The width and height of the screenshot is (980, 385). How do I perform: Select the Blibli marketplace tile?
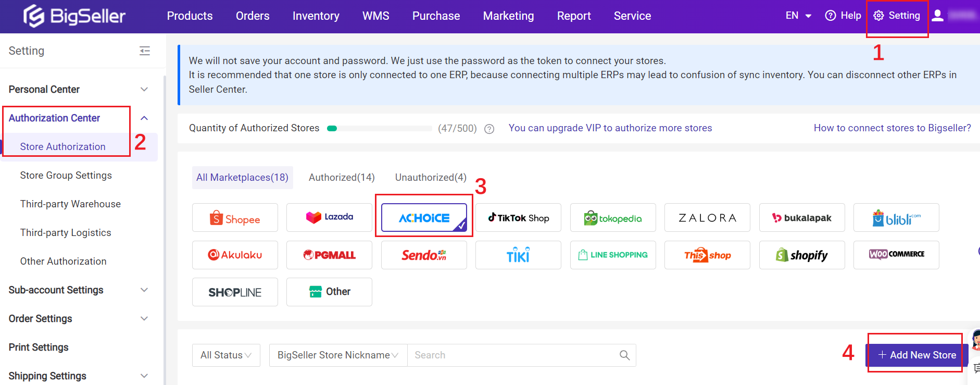point(896,218)
